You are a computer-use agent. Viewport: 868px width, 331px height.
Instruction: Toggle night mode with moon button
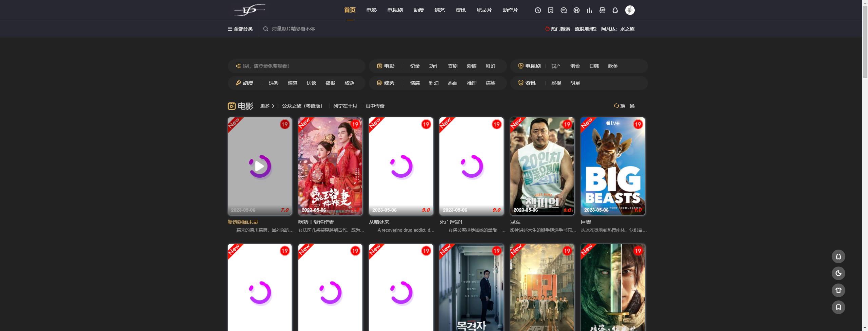point(838,273)
